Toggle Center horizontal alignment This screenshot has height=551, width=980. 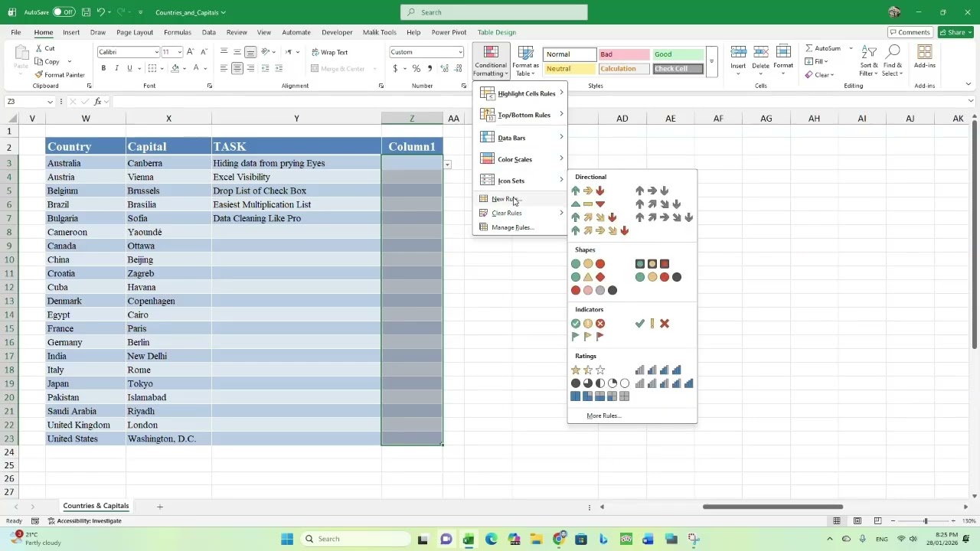point(237,69)
